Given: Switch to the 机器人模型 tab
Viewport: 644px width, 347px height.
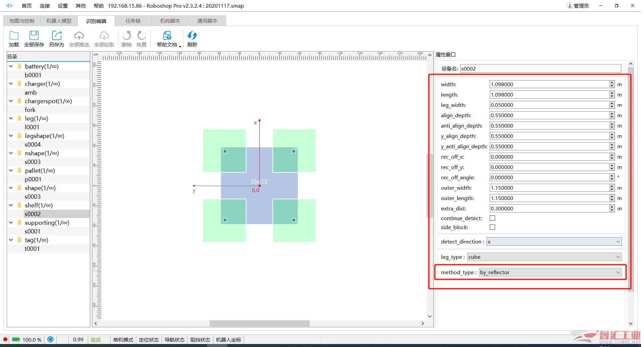Looking at the screenshot, I should [59, 21].
